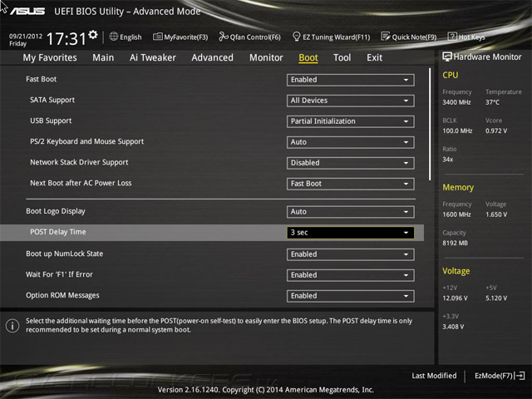Image resolution: width=532 pixels, height=399 pixels.
Task: Click the 3400 MHz CPU frequency value
Action: 456,102
